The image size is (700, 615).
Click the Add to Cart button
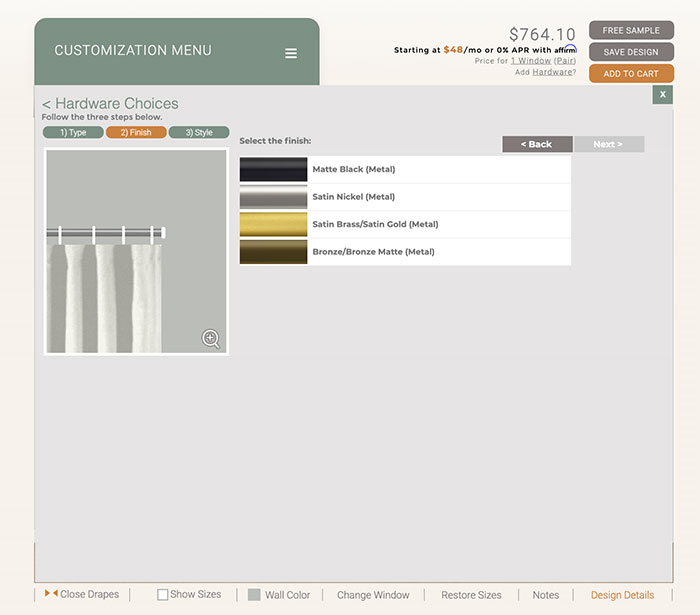[x=631, y=73]
